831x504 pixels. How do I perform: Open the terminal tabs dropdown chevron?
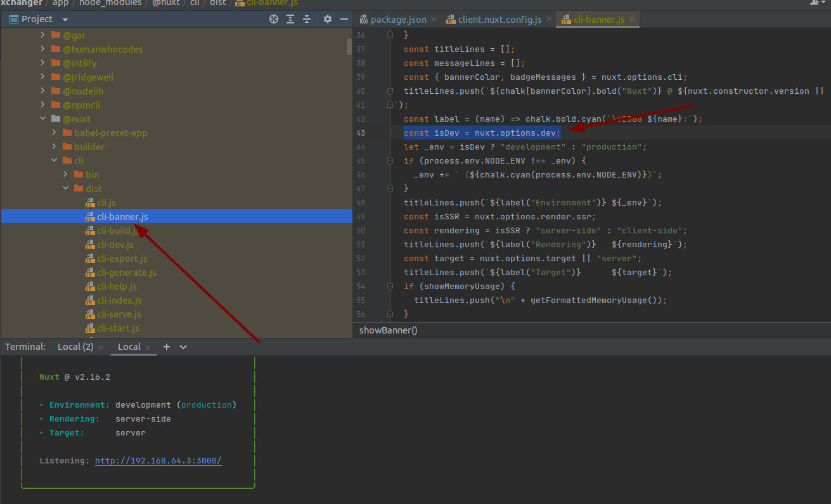(183, 347)
